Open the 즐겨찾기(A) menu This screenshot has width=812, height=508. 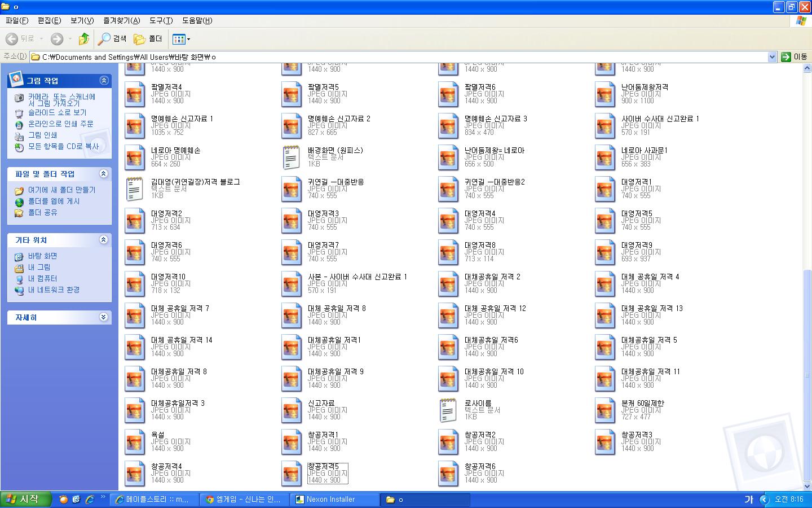point(121,20)
